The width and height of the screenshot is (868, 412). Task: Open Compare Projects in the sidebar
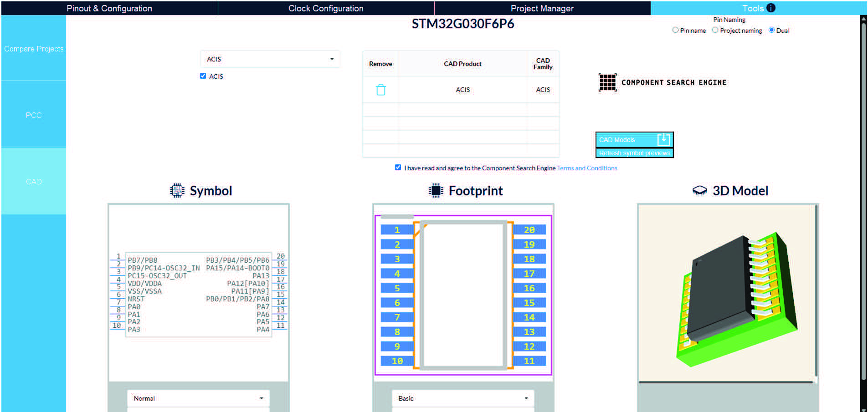coord(34,49)
